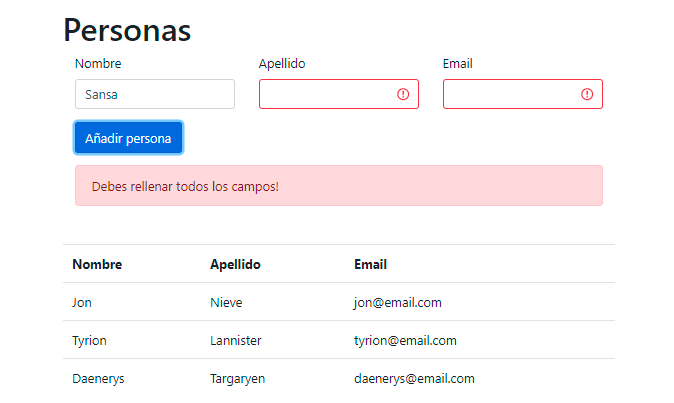Select the Nombre column header in the table
674x403 pixels.
click(x=97, y=264)
